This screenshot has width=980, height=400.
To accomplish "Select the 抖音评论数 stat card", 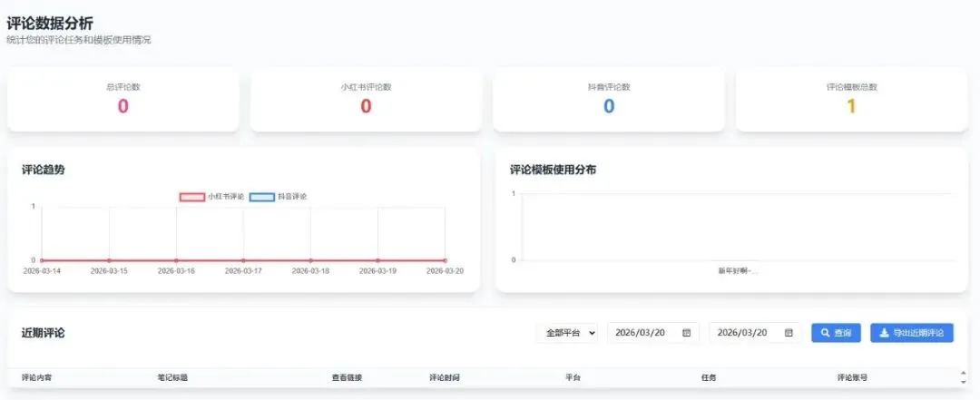I will click(609, 100).
